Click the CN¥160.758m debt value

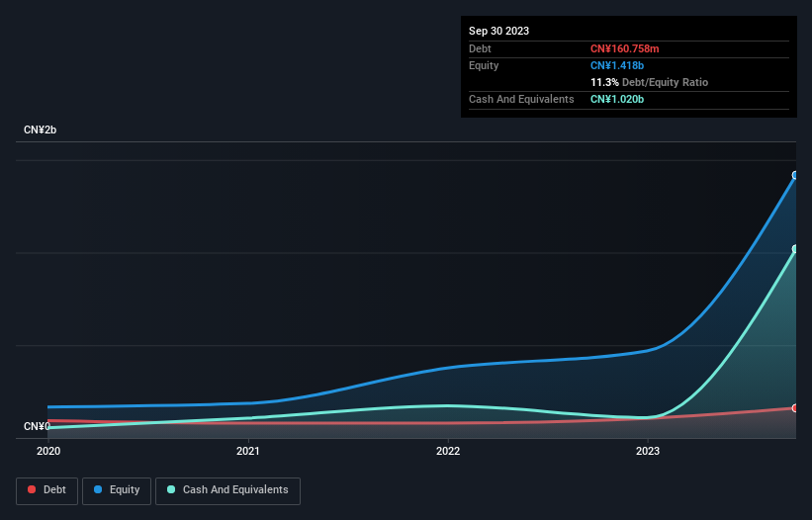[x=624, y=48]
